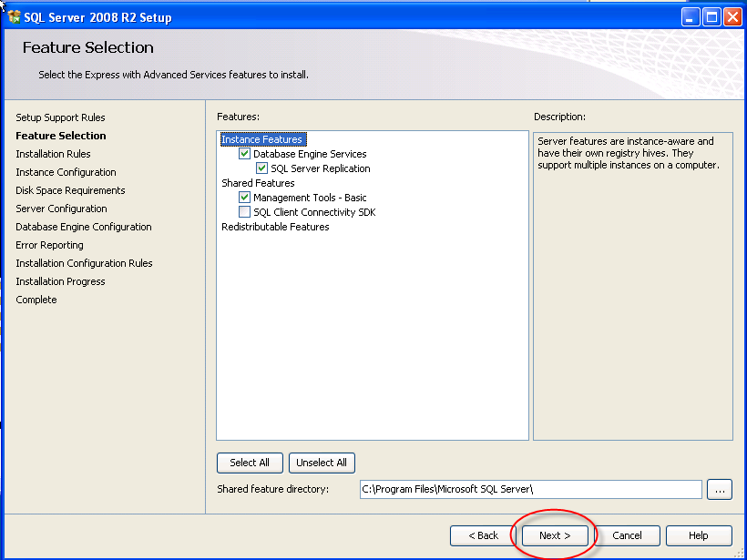747x560 pixels.
Task: Click the Database Engine Services label
Action: pyautogui.click(x=310, y=154)
